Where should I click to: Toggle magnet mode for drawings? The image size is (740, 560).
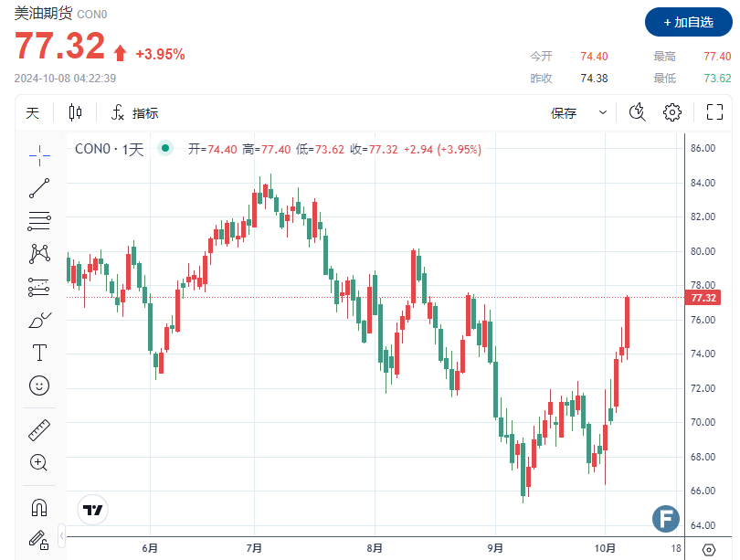pyautogui.click(x=39, y=506)
